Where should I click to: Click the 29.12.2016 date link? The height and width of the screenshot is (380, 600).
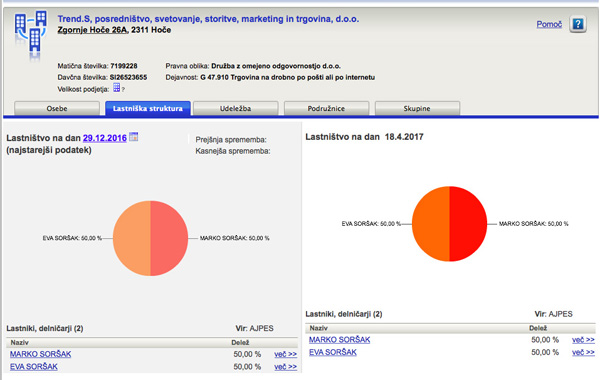[x=105, y=138]
